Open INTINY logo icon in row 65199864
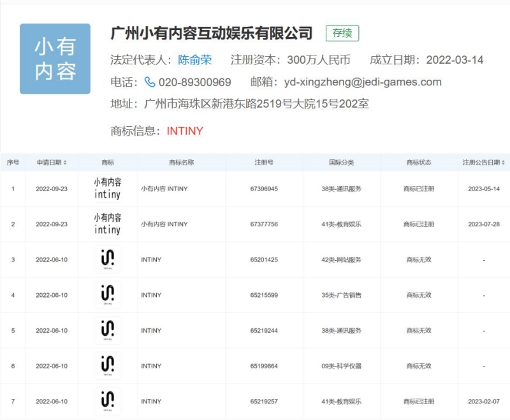Screen dimensions: 510x420 click(x=108, y=366)
